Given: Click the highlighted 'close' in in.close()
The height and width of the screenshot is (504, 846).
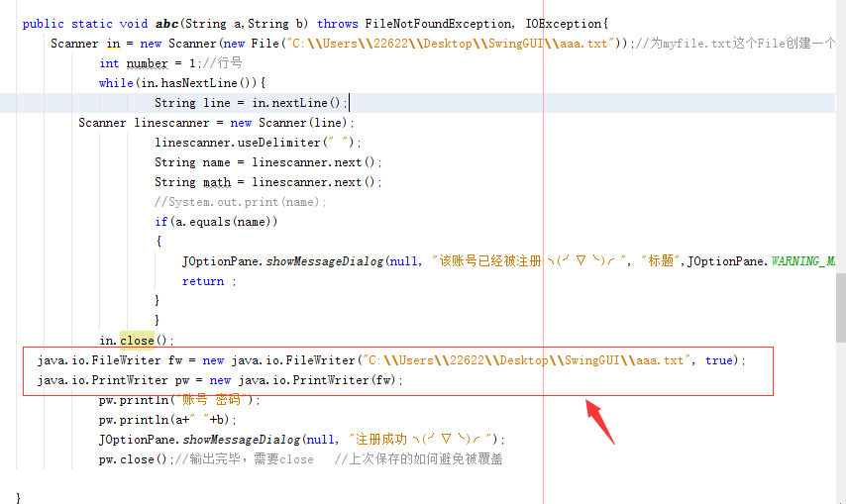Looking at the screenshot, I should (x=137, y=341).
